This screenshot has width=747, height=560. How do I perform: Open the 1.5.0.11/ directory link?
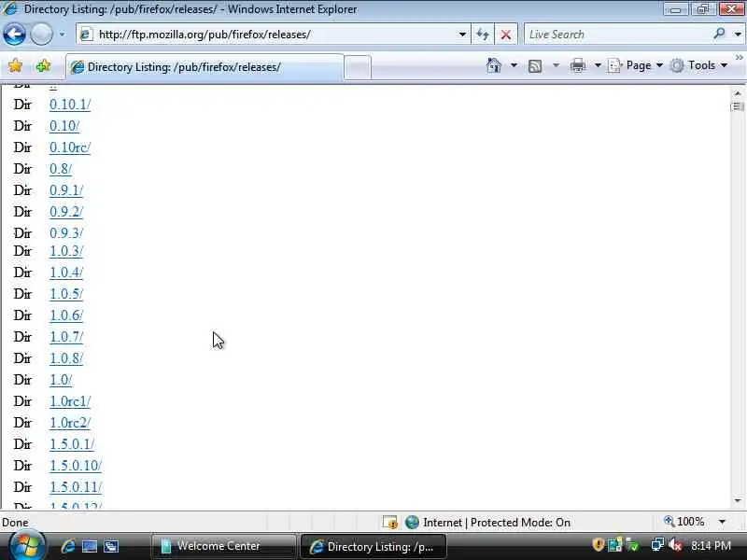point(76,486)
